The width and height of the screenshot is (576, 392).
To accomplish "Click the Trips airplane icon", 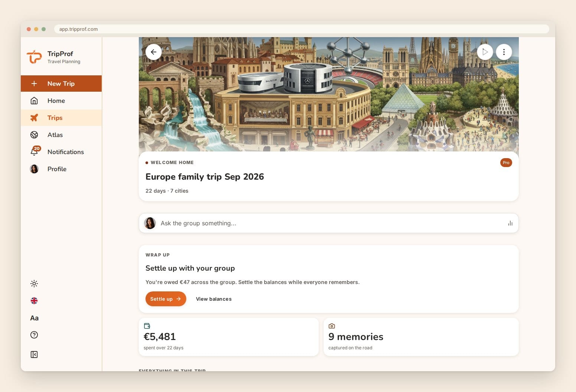I will pos(34,118).
